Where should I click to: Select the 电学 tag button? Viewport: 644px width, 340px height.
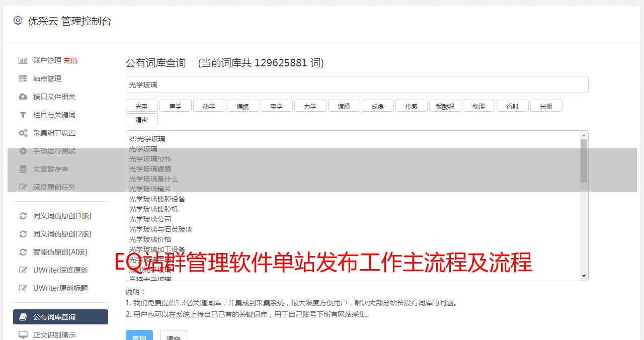coord(276,106)
